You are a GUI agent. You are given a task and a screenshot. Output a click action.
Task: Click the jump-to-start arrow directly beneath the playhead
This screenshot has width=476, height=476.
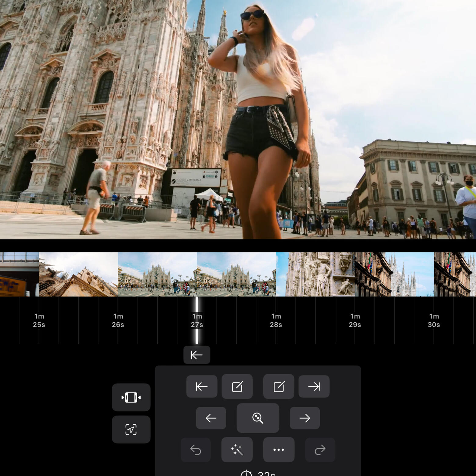pyautogui.click(x=197, y=355)
